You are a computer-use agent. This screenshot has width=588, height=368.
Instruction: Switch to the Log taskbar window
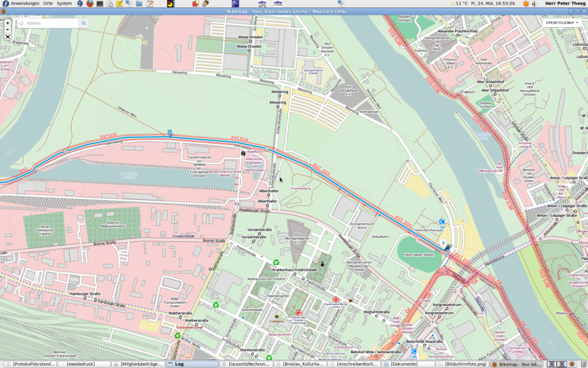tap(192, 364)
